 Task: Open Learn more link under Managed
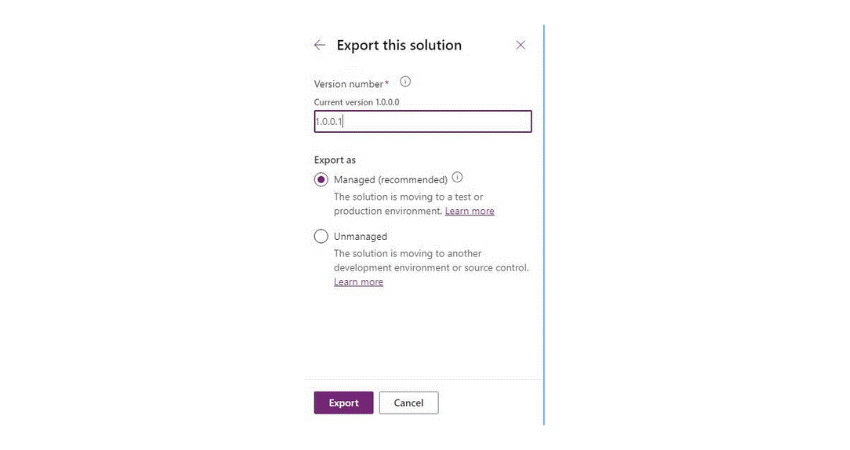[469, 211]
